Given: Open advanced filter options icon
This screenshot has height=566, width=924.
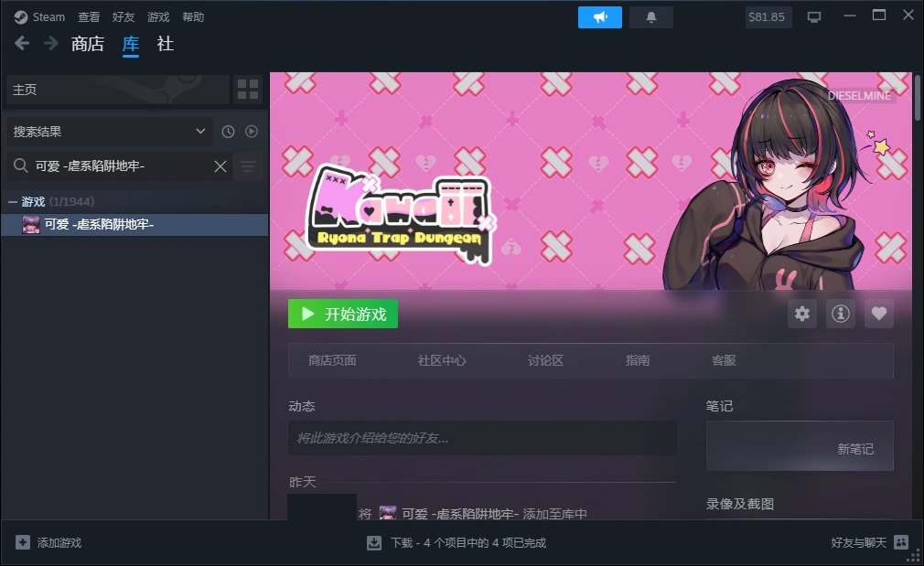Looking at the screenshot, I should [x=248, y=166].
